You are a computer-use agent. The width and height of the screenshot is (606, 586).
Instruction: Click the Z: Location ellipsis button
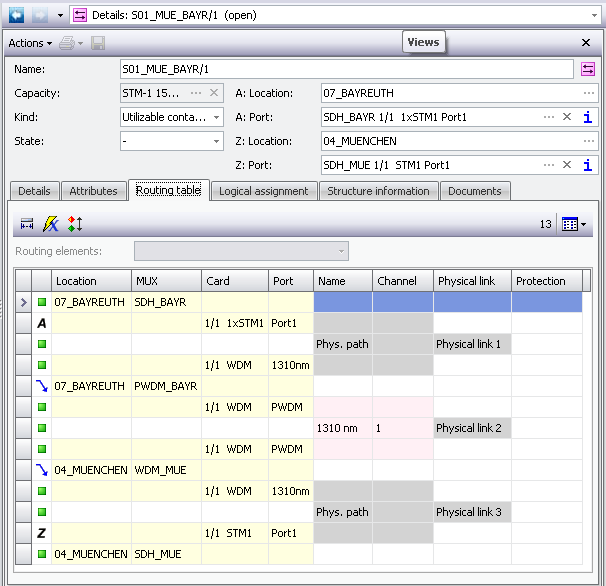tap(589, 141)
